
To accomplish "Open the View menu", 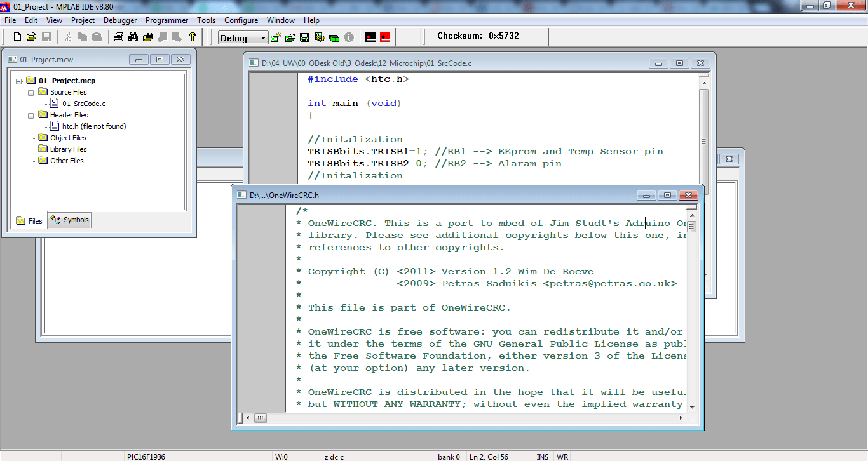I will click(54, 20).
